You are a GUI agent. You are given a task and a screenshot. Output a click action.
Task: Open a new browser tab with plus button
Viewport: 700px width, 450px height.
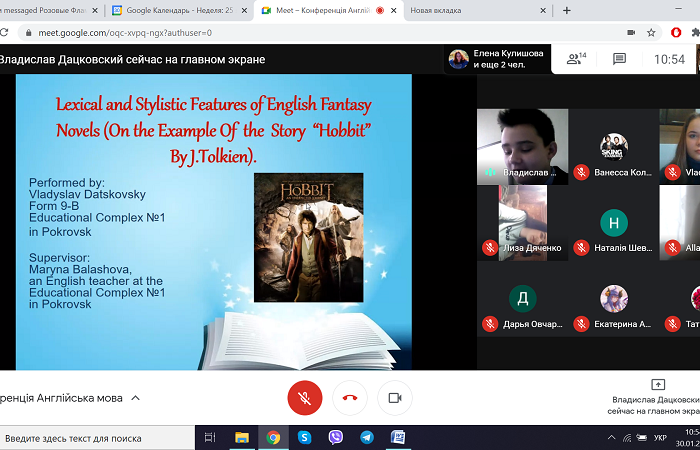[x=566, y=10]
